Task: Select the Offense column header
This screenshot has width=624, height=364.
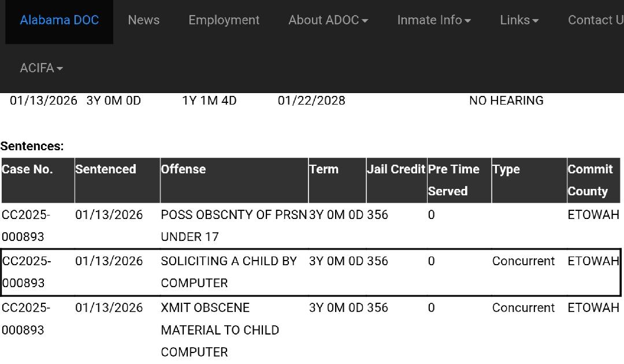Action: [x=183, y=169]
